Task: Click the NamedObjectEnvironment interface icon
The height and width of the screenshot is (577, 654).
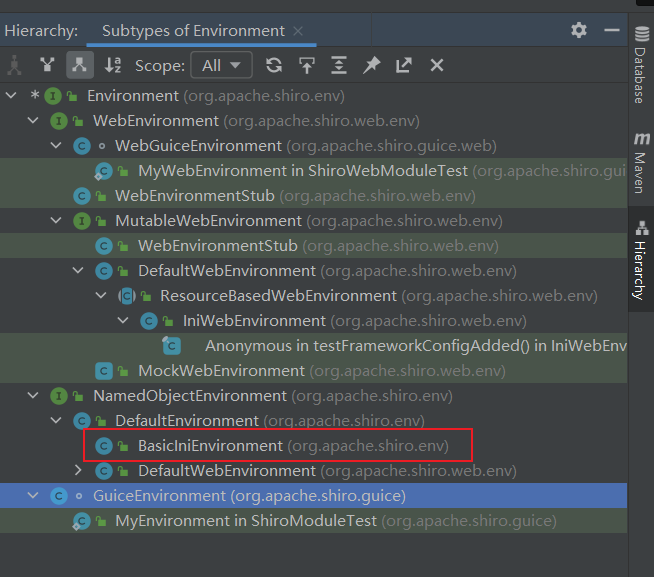Action: (59, 396)
